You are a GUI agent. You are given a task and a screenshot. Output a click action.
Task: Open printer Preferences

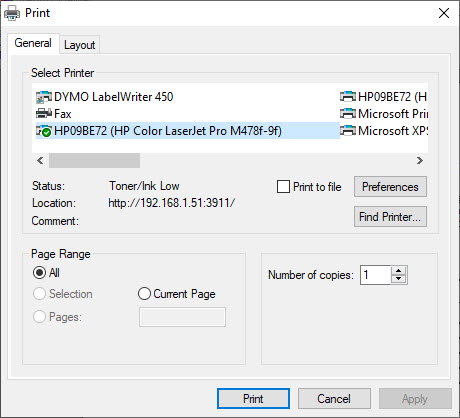click(390, 187)
